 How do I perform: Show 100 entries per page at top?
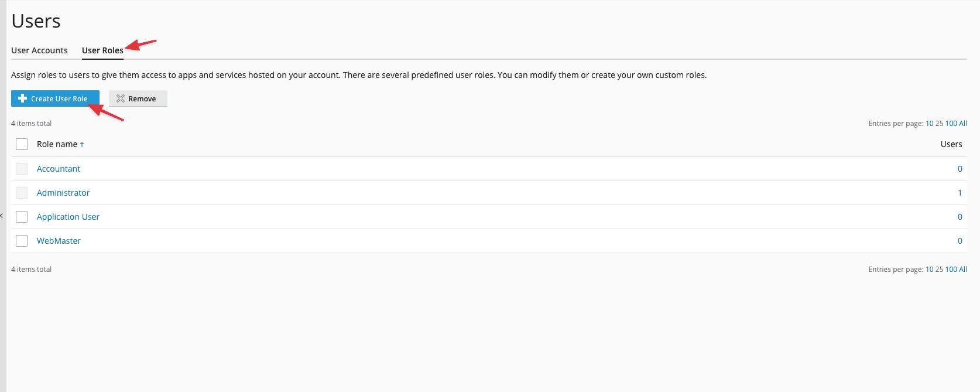[x=951, y=124]
